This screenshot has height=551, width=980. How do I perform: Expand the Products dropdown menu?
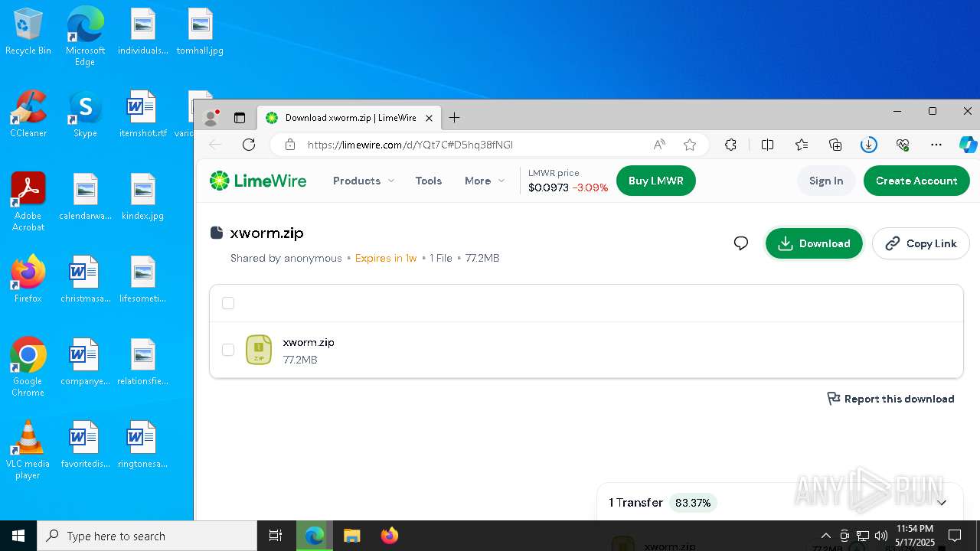tap(364, 181)
